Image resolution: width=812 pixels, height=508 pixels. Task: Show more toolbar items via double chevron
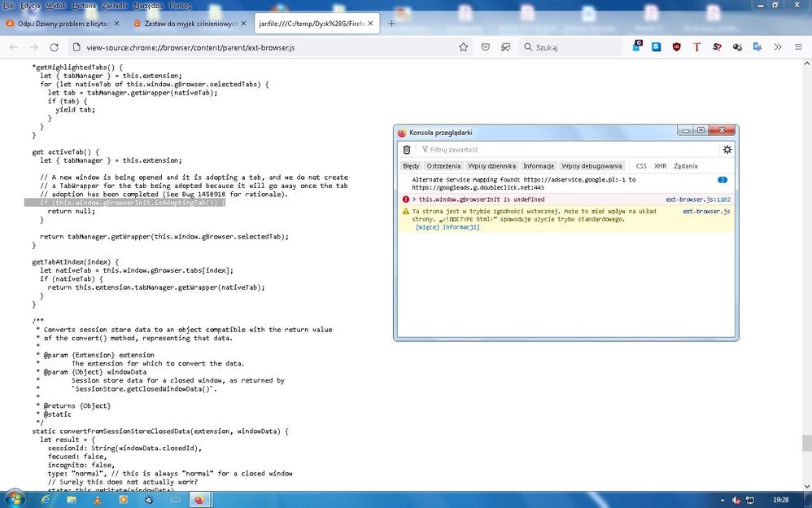tap(778, 47)
